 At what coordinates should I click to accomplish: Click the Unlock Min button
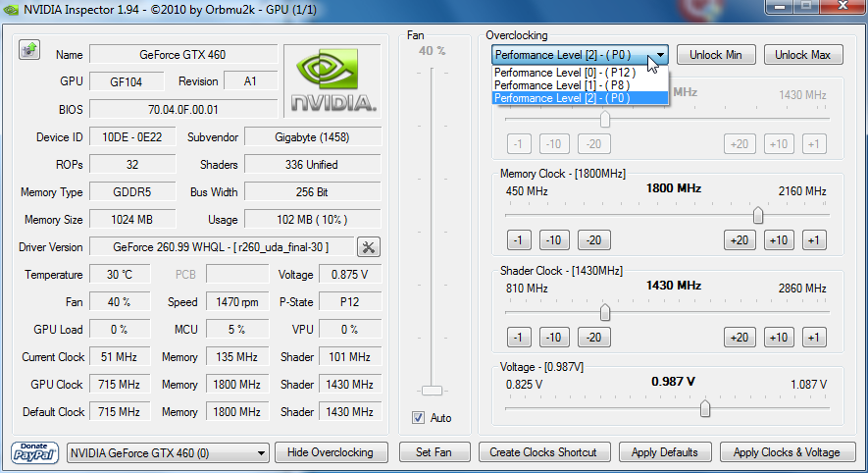click(x=716, y=55)
